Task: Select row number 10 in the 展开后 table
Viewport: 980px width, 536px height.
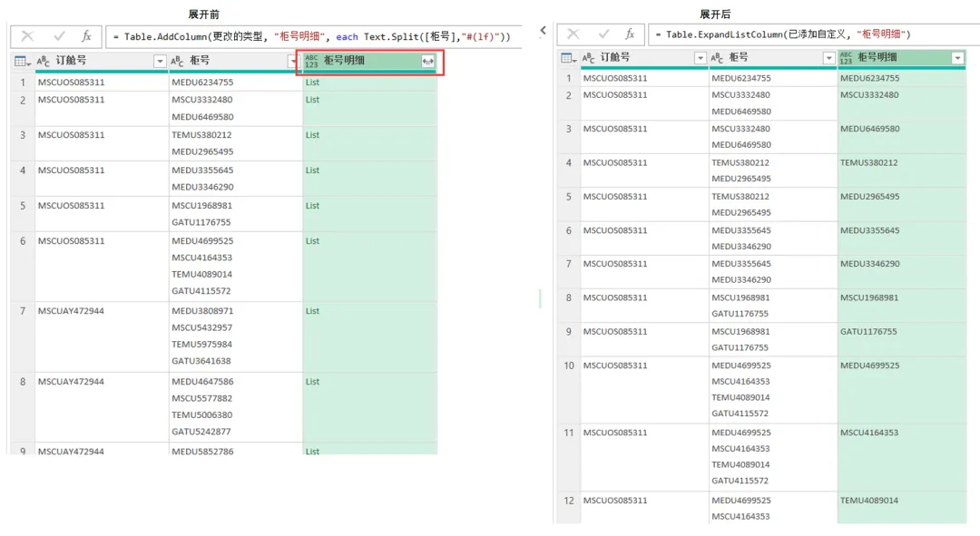Action: (569, 365)
